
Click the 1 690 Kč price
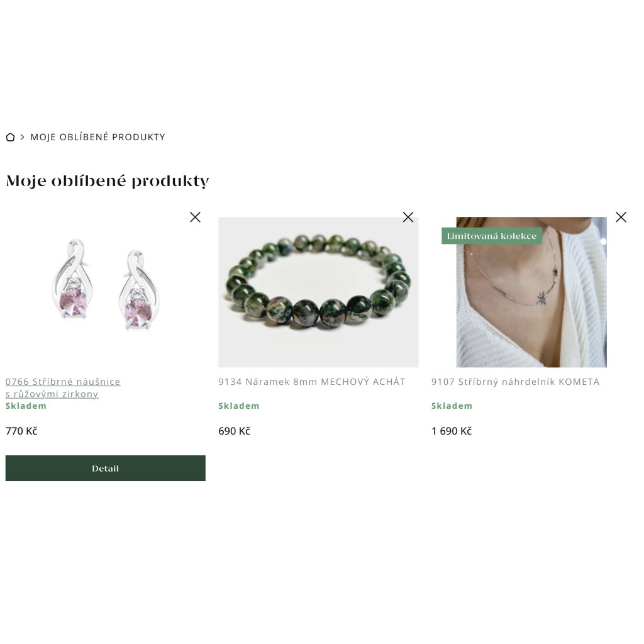coord(452,431)
